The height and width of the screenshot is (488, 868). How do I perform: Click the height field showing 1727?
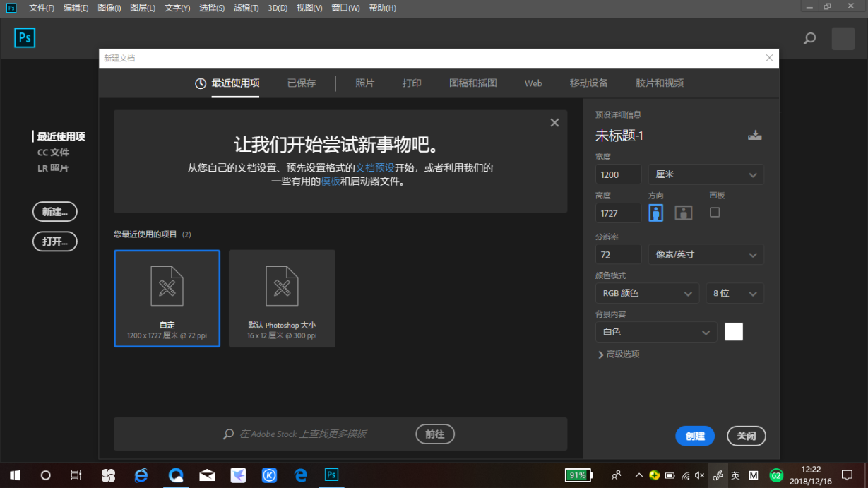pos(619,213)
